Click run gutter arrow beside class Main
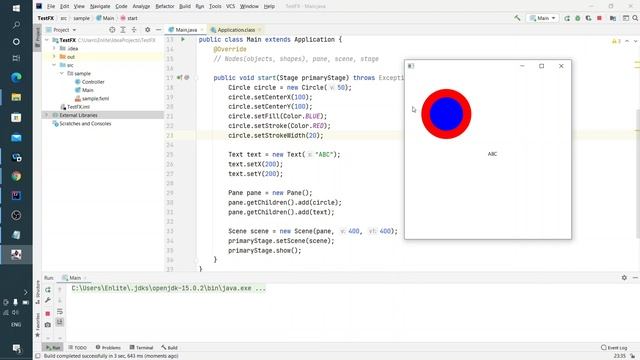 pyautogui.click(x=183, y=40)
